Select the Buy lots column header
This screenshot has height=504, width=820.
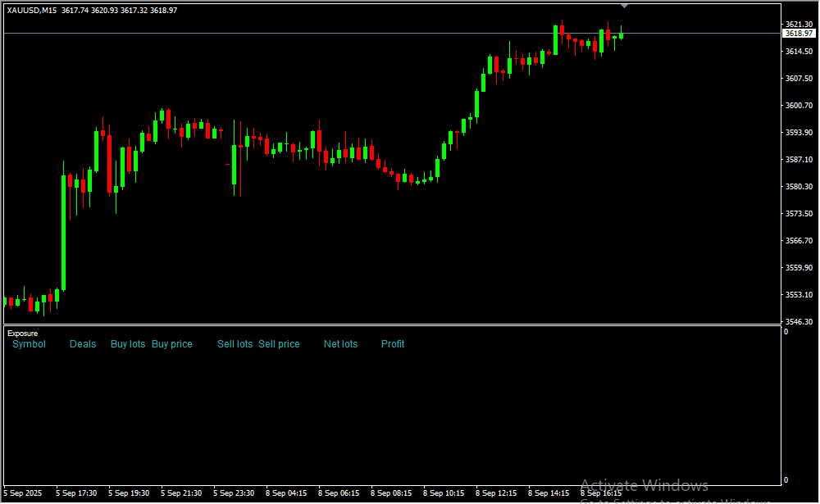[128, 344]
